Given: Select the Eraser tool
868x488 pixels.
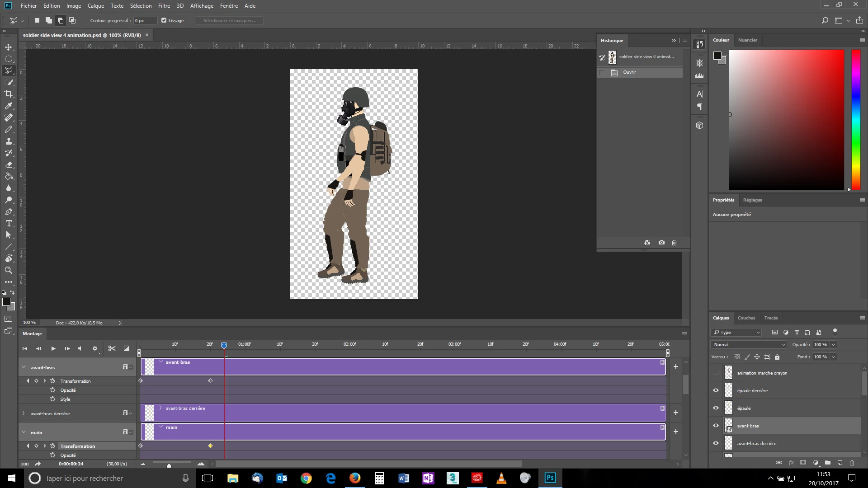Looking at the screenshot, I should click(9, 165).
